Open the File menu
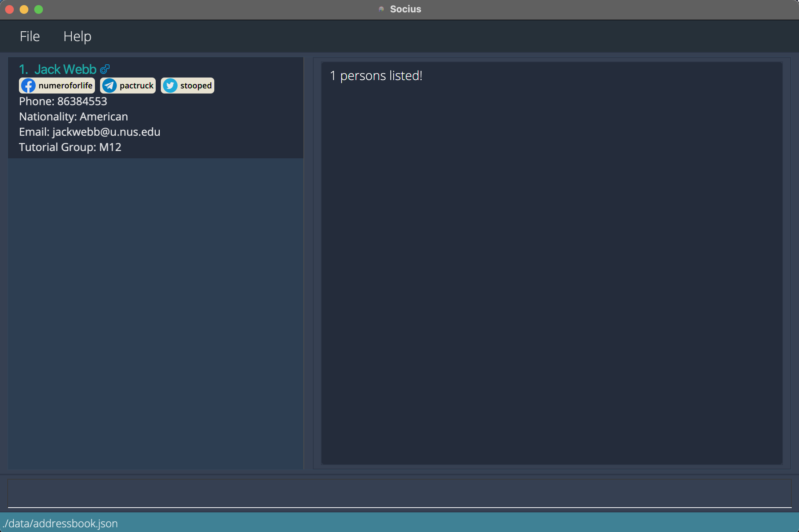 (30, 36)
